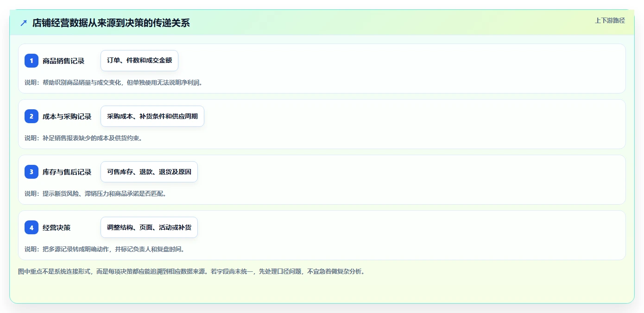This screenshot has width=644, height=313.
Task: Click the note about 负责人和复盘时间
Action: pyautogui.click(x=105, y=249)
